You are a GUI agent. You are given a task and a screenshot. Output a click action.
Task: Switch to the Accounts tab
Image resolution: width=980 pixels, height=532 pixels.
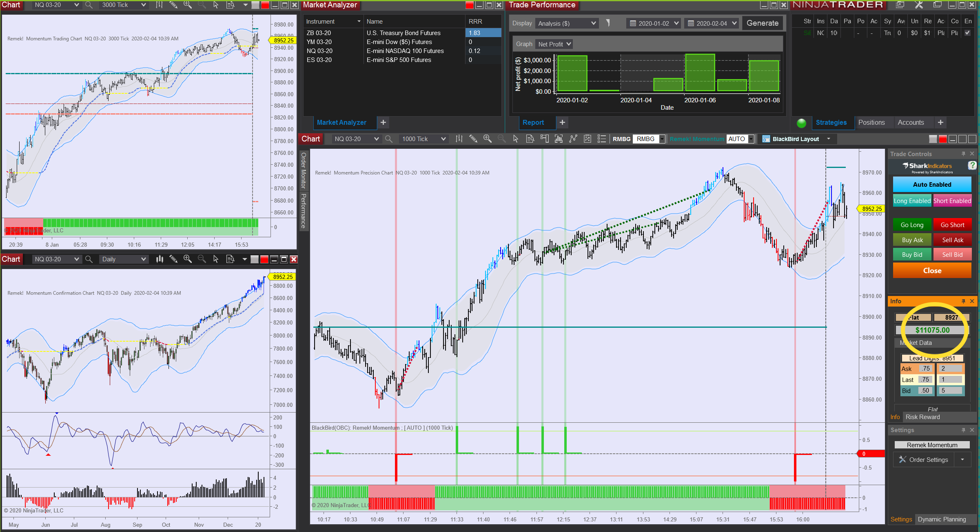911,122
